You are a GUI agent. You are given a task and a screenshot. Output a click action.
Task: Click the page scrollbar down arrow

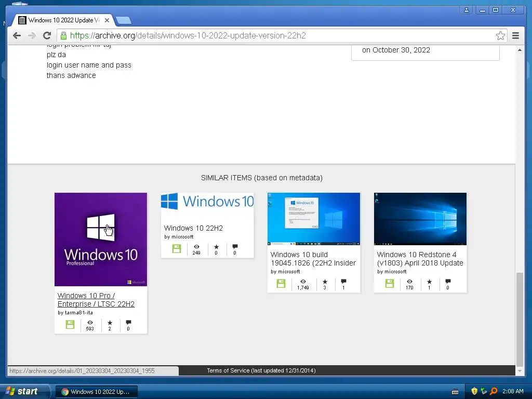point(520,371)
